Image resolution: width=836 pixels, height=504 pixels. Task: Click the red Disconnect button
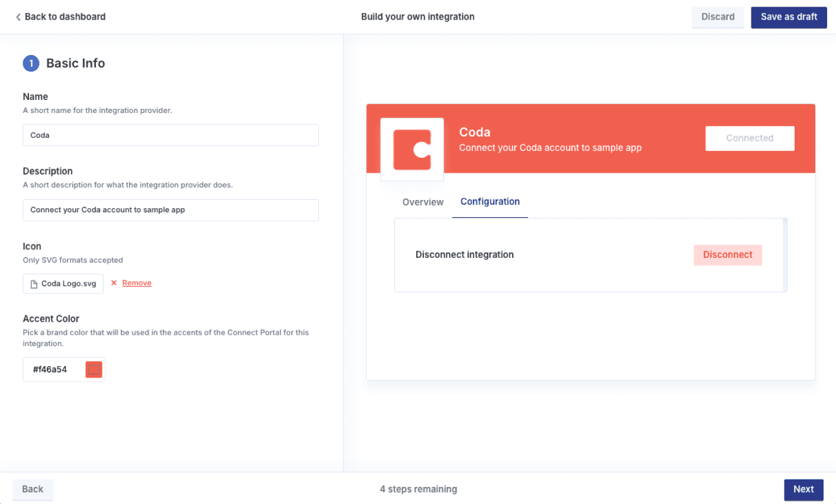[728, 255]
